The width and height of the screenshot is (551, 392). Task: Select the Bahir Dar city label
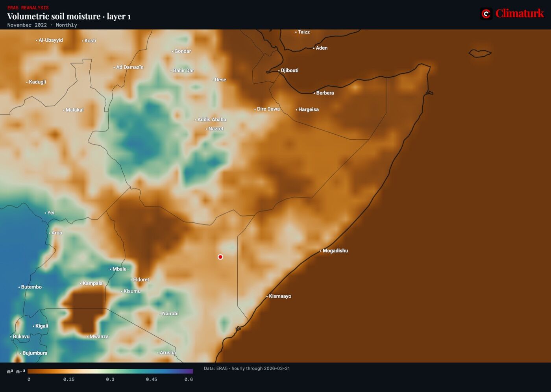click(183, 70)
